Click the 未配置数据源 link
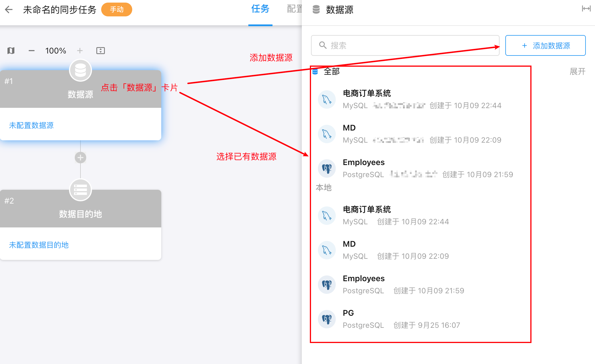The height and width of the screenshot is (364, 595). pos(31,125)
